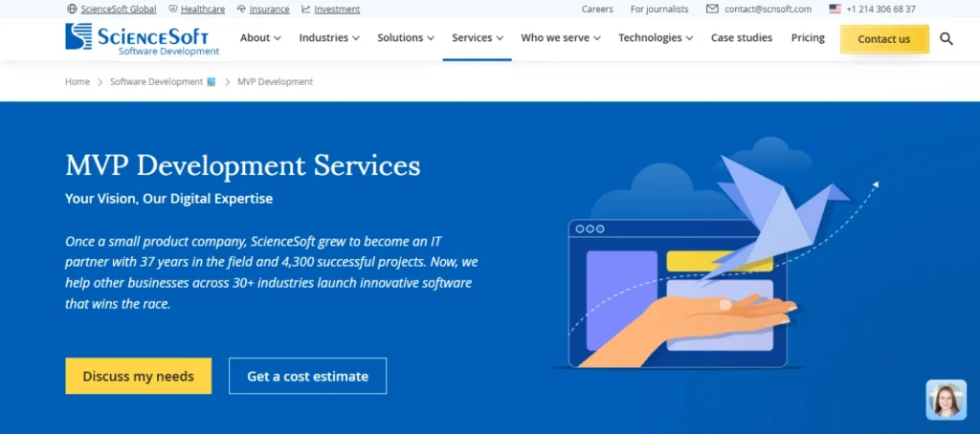Click the MVP Development Services heading
Viewport: 980px width, 434px height.
click(242, 165)
